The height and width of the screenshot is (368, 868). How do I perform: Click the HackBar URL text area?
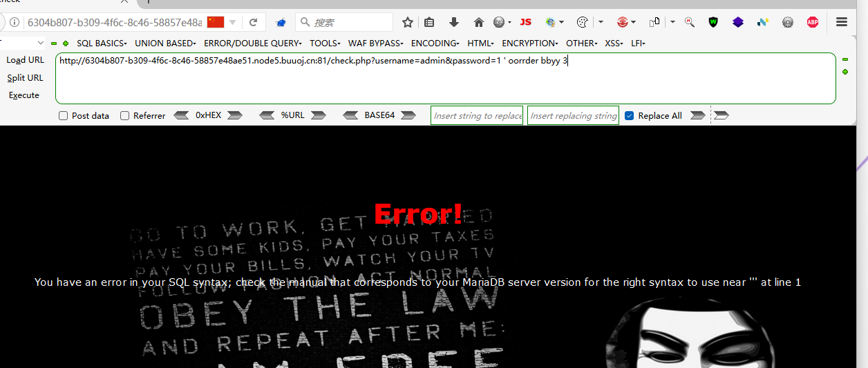click(x=446, y=79)
